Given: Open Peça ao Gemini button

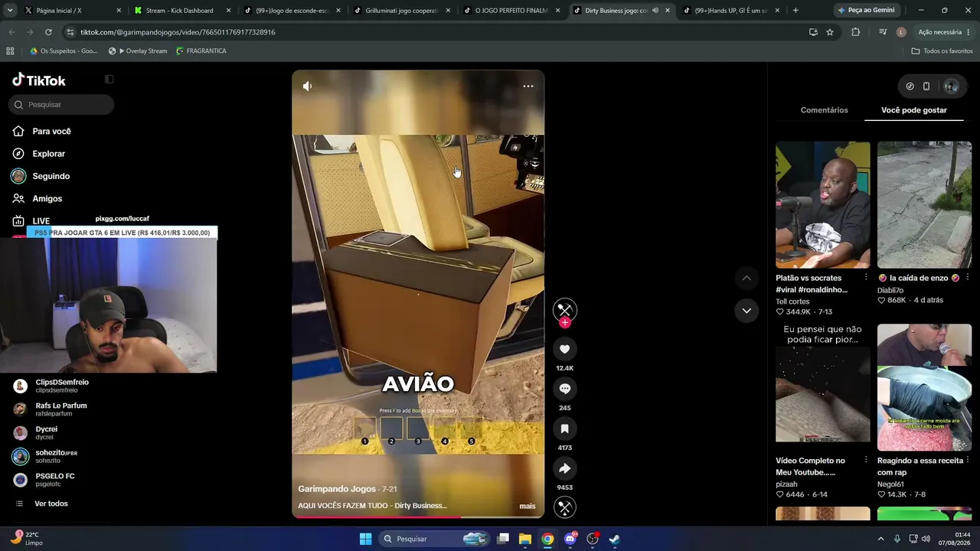Looking at the screenshot, I should coord(866,11).
